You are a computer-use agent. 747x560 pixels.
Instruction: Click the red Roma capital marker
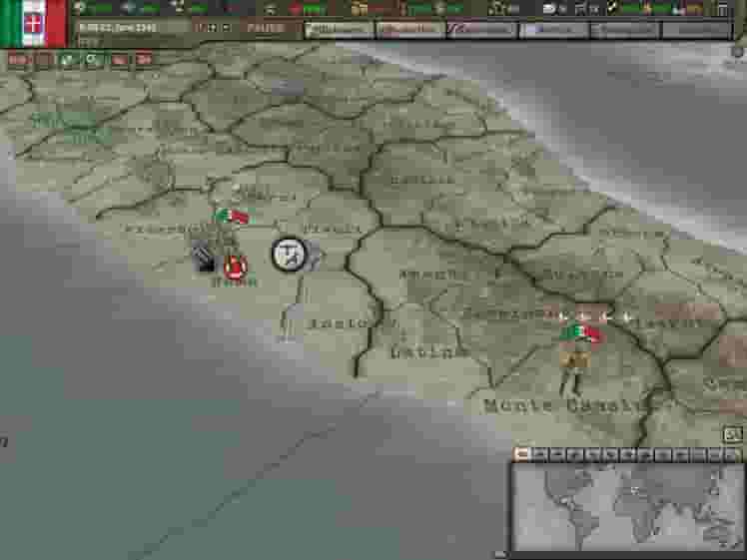(x=236, y=267)
